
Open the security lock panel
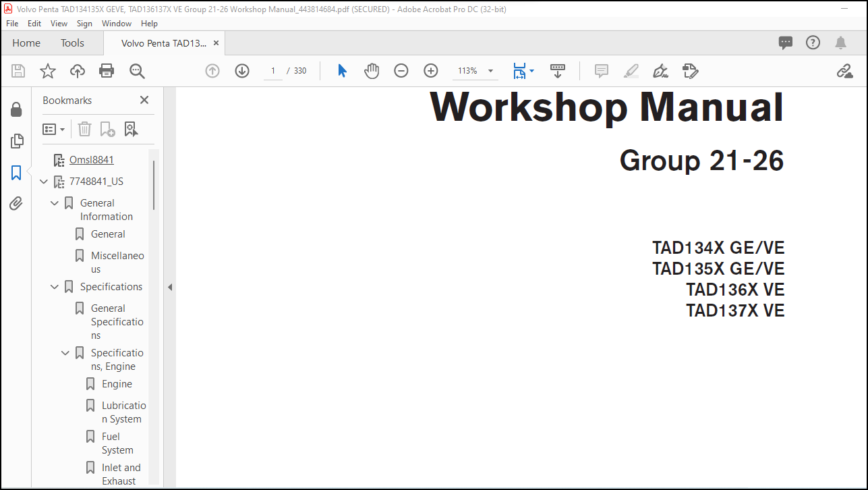(x=16, y=109)
